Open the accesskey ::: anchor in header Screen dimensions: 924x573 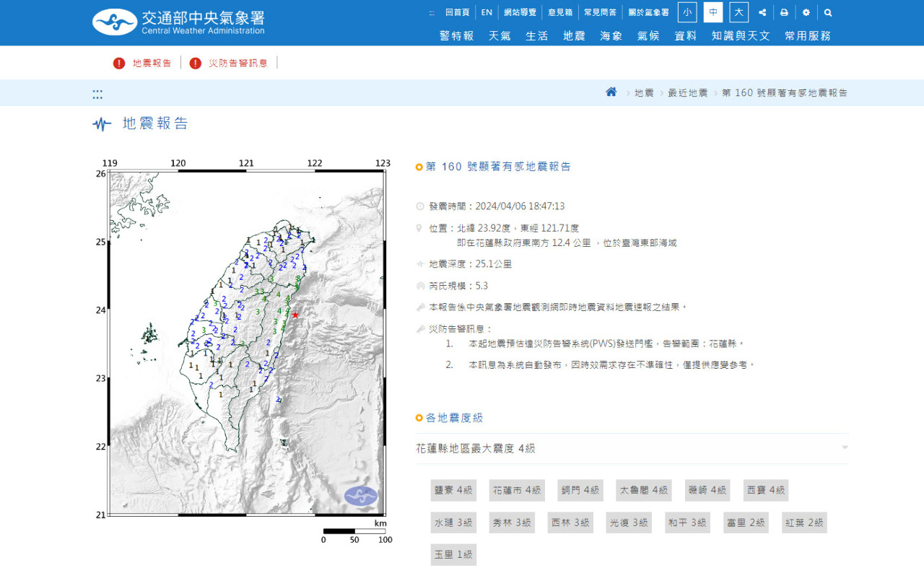pos(432,13)
